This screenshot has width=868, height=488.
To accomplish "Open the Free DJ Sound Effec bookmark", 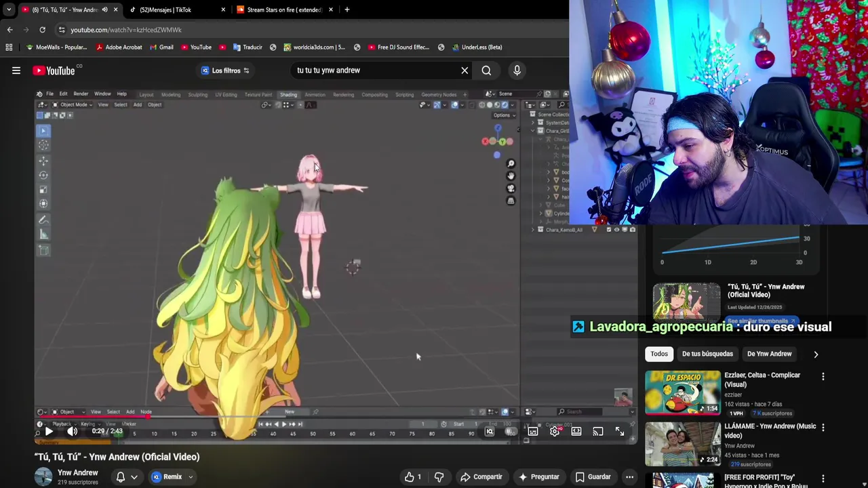I will (398, 47).
